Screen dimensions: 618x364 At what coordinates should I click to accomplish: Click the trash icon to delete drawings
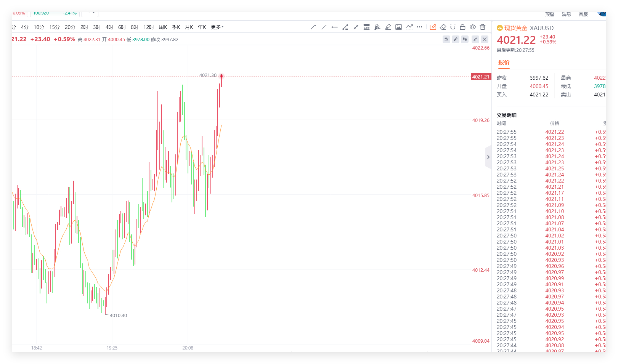[482, 27]
